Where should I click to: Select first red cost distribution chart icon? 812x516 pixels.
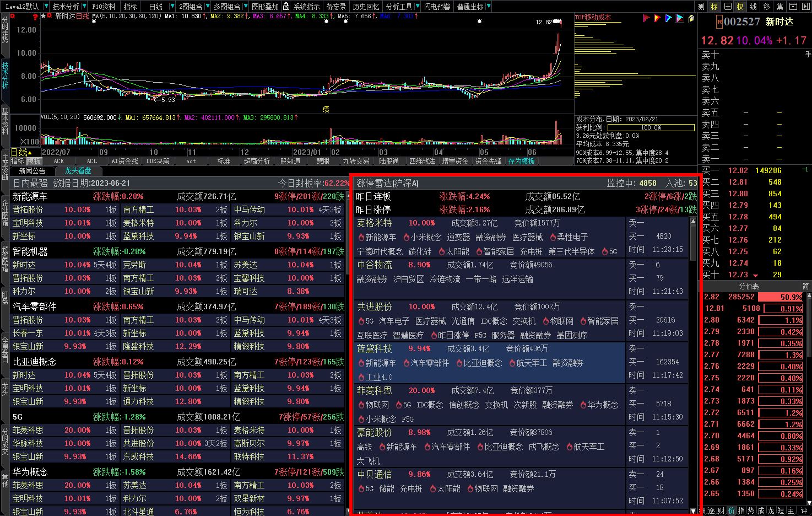pyautogui.click(x=647, y=18)
